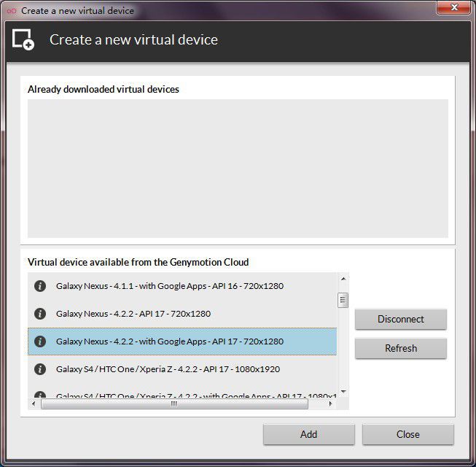Pick Galaxy S4 / HTC One / Xperia Z 4.2.2
Viewport: 476px width, 467px height.
coord(168,369)
